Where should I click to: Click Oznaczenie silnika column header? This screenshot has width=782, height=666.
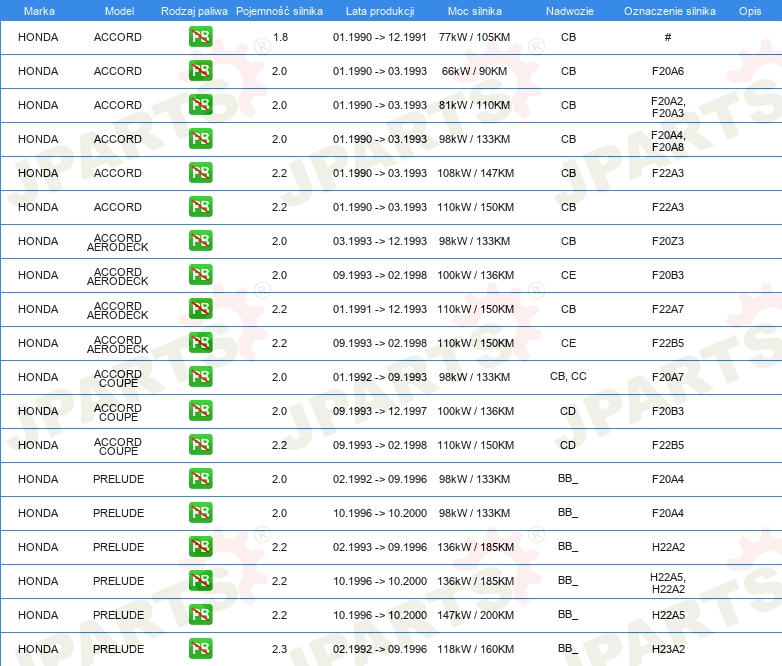pos(670,11)
